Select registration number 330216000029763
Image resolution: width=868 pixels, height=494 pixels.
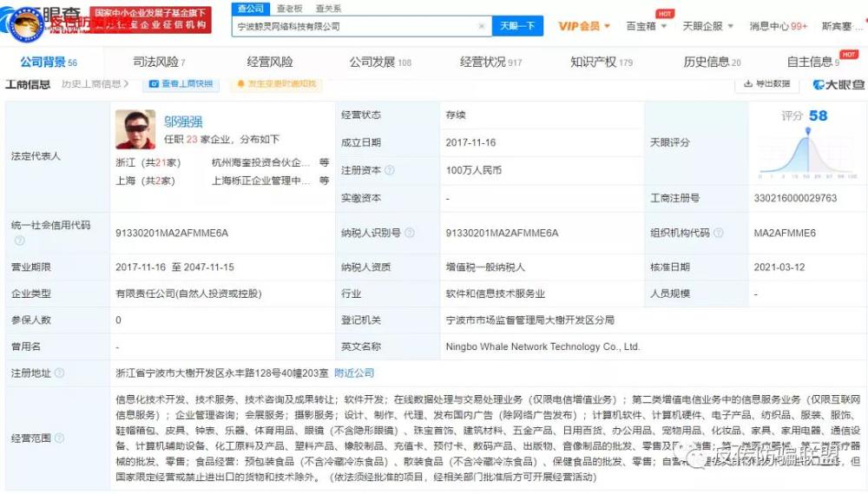click(x=795, y=198)
